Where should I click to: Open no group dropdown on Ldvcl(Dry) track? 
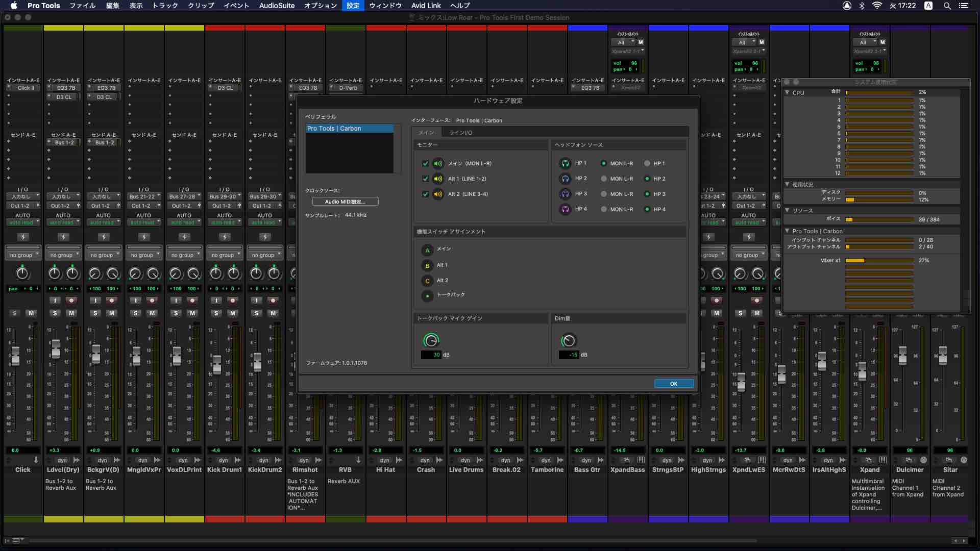point(63,255)
